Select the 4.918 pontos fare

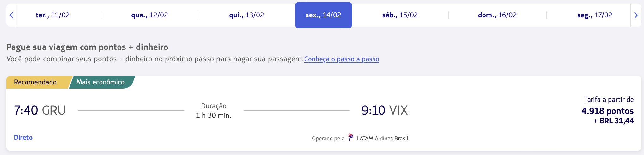[607, 111]
